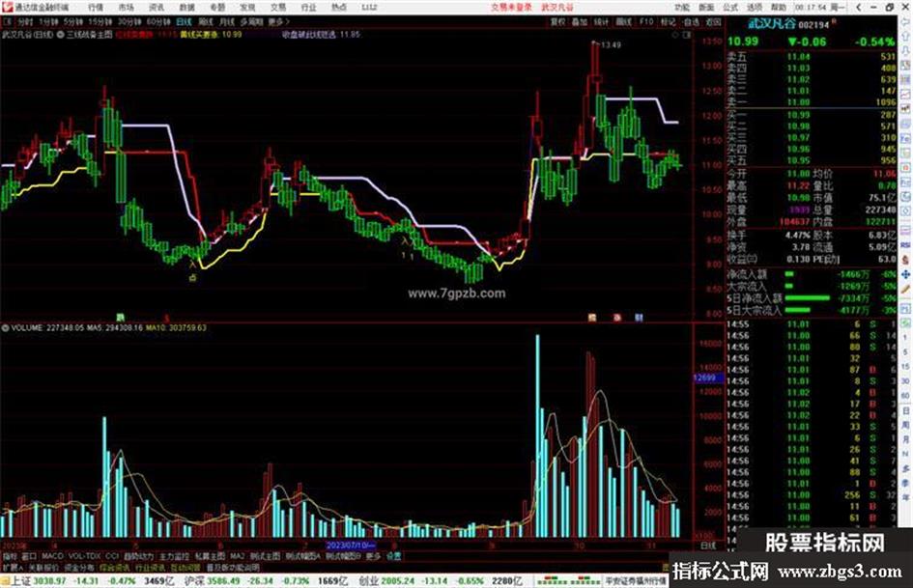The width and height of the screenshot is (913, 588).
Task: Select the CCI indicator tab
Action: [112, 556]
